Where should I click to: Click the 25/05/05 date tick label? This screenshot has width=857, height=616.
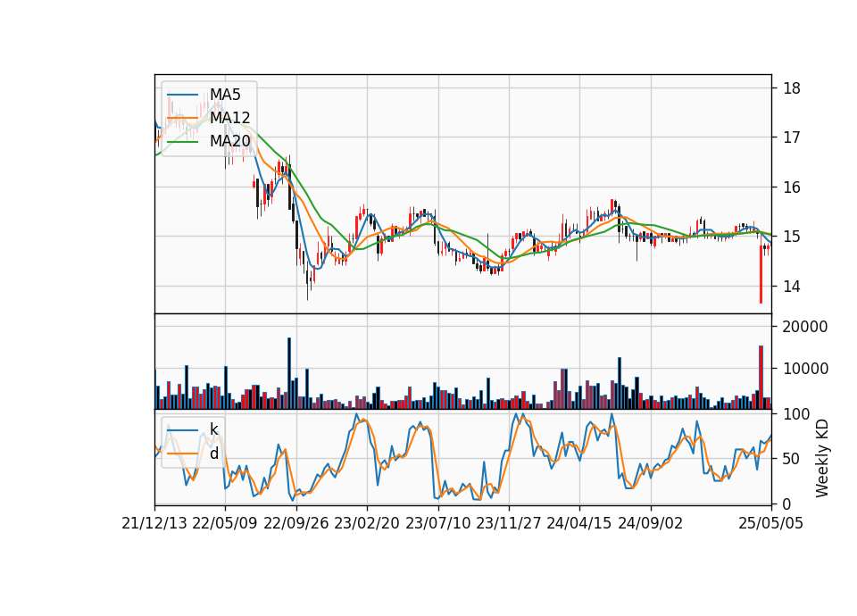click(x=771, y=523)
